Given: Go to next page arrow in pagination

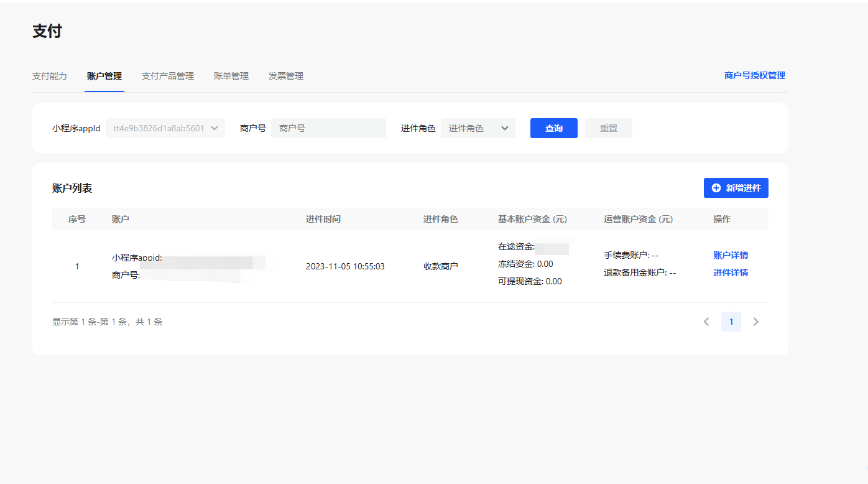Looking at the screenshot, I should [x=756, y=322].
